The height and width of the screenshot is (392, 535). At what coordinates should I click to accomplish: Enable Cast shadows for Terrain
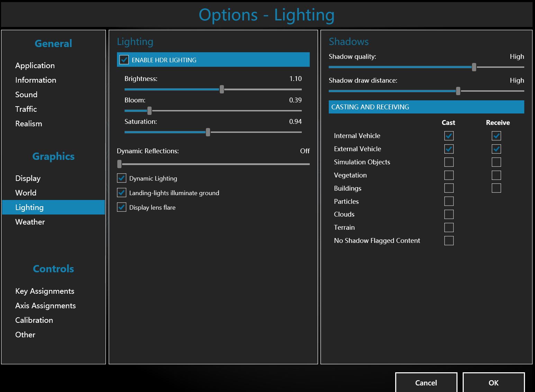449,227
